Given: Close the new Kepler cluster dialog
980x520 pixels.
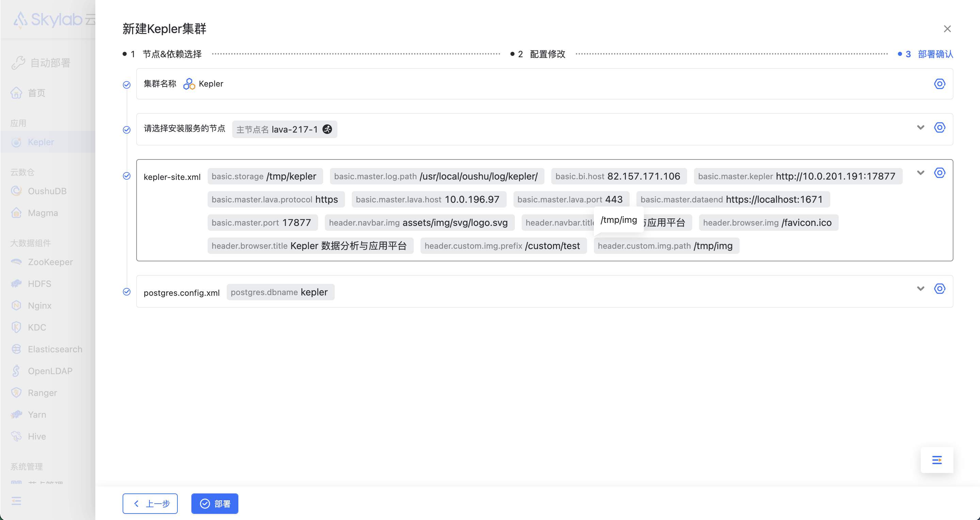Looking at the screenshot, I should (947, 29).
